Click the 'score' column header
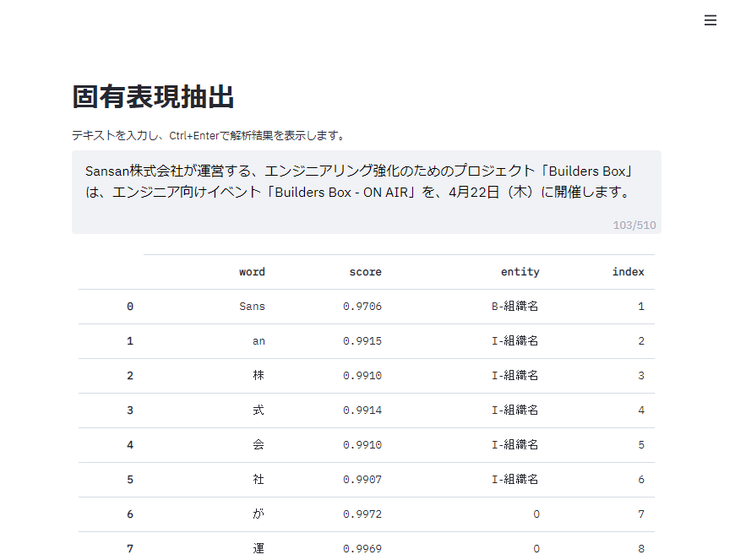 point(365,272)
